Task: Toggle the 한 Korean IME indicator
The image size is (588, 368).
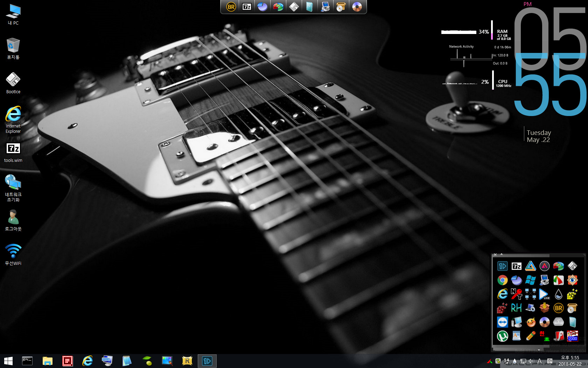Action: [550, 361]
